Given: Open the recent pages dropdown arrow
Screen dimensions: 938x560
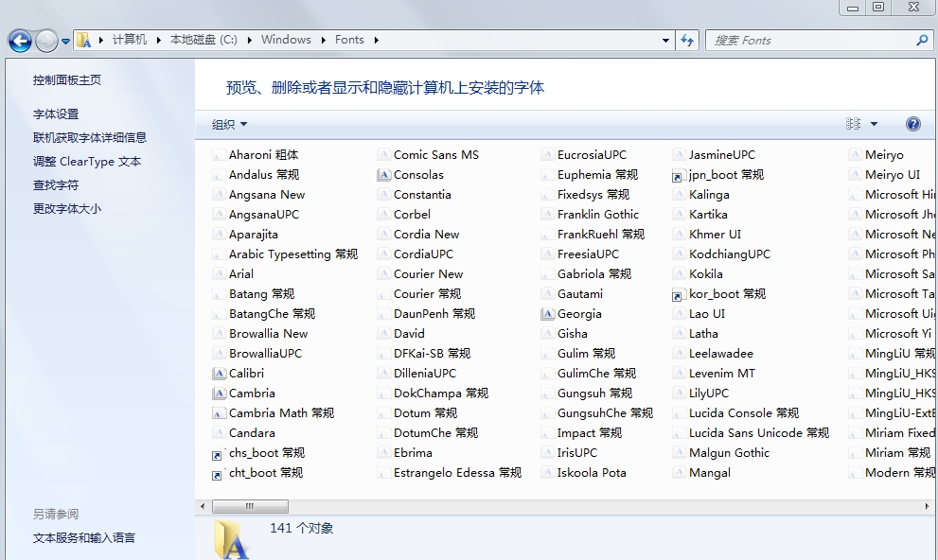Looking at the screenshot, I should pos(65,42).
